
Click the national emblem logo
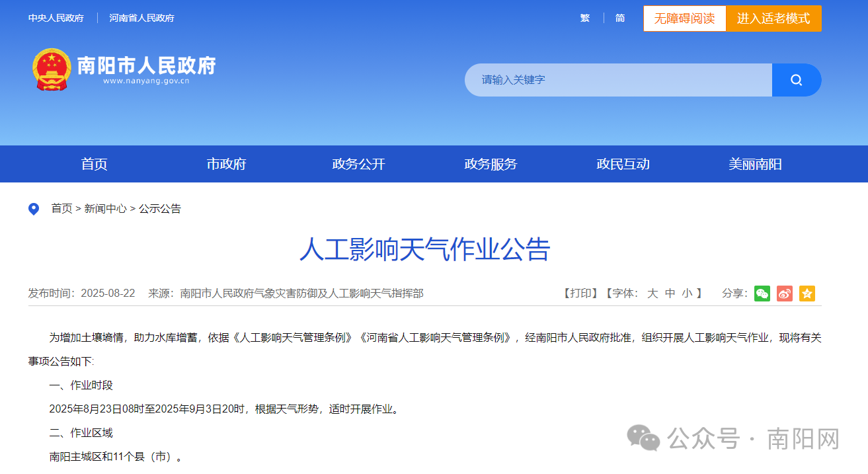pyautogui.click(x=51, y=69)
